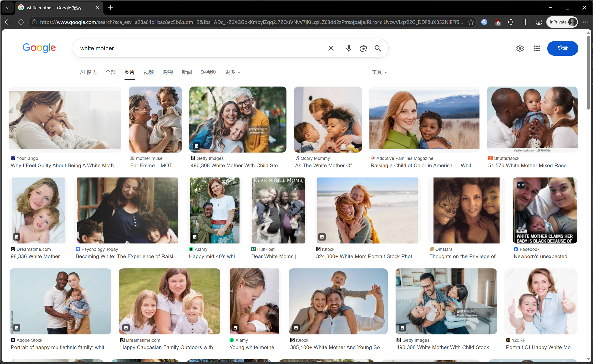Open Getty Images three generations thumbnail
Screen dimensions: 593x364
(238, 120)
